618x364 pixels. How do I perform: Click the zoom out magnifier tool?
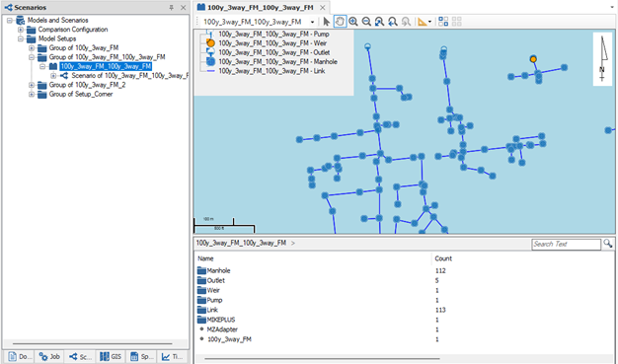point(366,22)
